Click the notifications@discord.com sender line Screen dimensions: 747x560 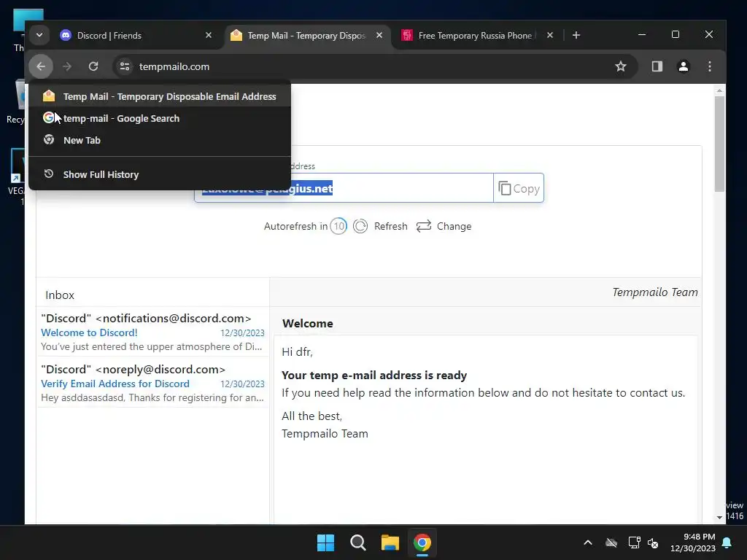[146, 318]
